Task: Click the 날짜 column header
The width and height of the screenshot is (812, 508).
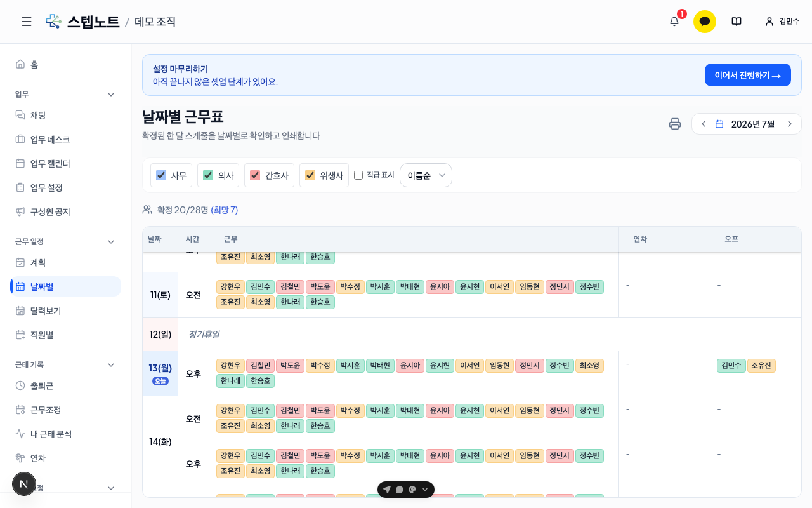Action: click(155, 239)
